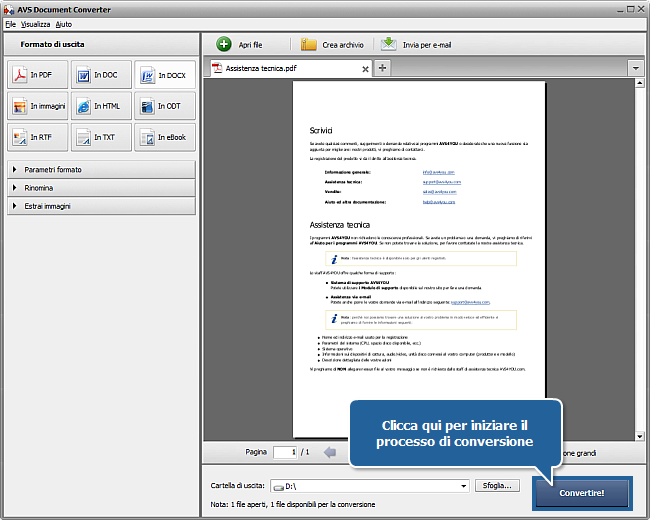This screenshot has height=520, width=650.
Task: Click the Sfoglia... button
Action: 497,486
